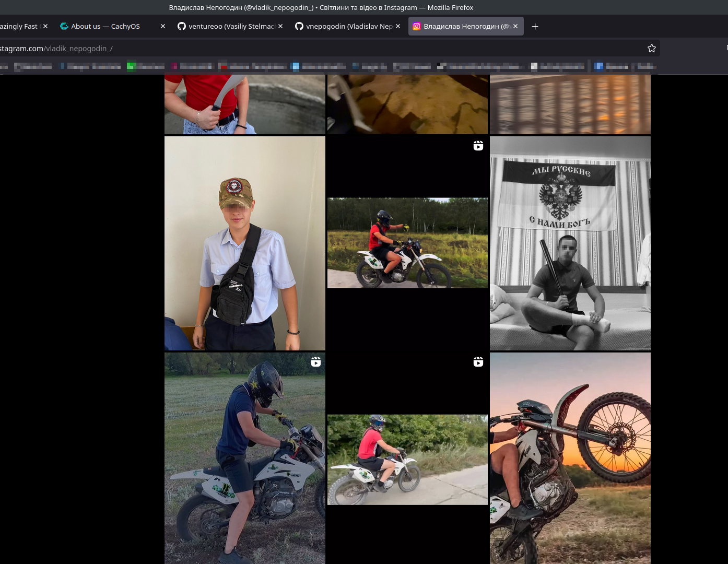Click the reels icon on the bottom-left motorcycle post
Viewport: 728px width, 564px height.
tap(315, 362)
